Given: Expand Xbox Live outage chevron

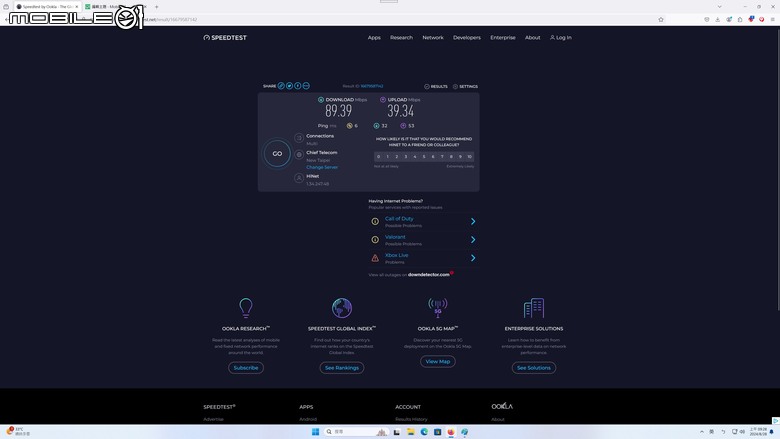Looking at the screenshot, I should tap(473, 258).
